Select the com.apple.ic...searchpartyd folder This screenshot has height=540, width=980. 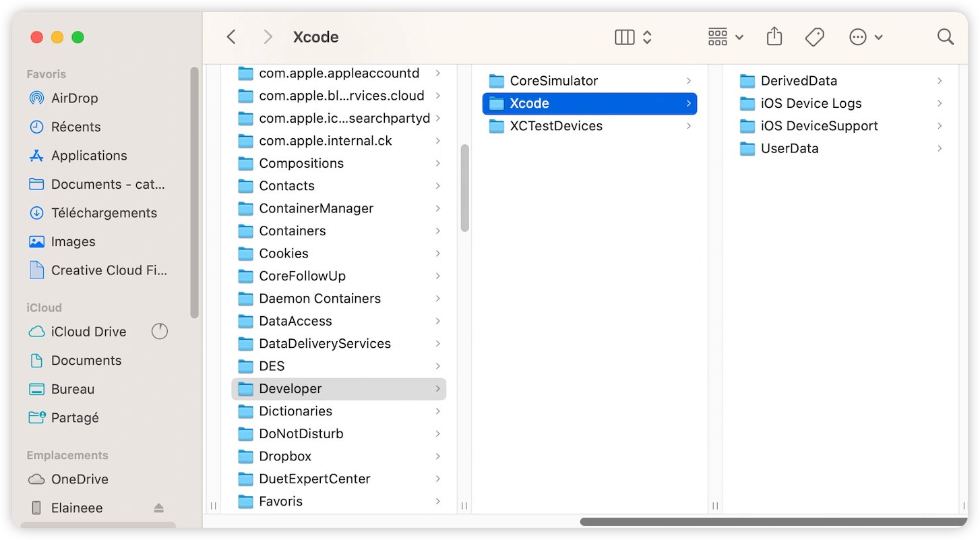click(339, 118)
